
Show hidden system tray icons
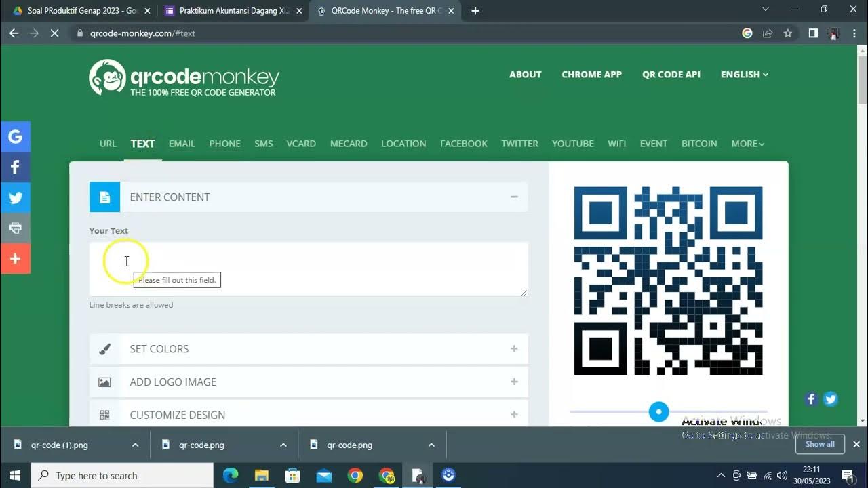pos(721,475)
